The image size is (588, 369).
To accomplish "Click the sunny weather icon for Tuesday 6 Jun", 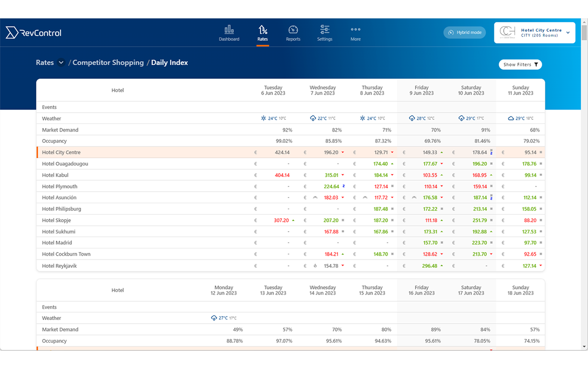I will click(x=263, y=118).
